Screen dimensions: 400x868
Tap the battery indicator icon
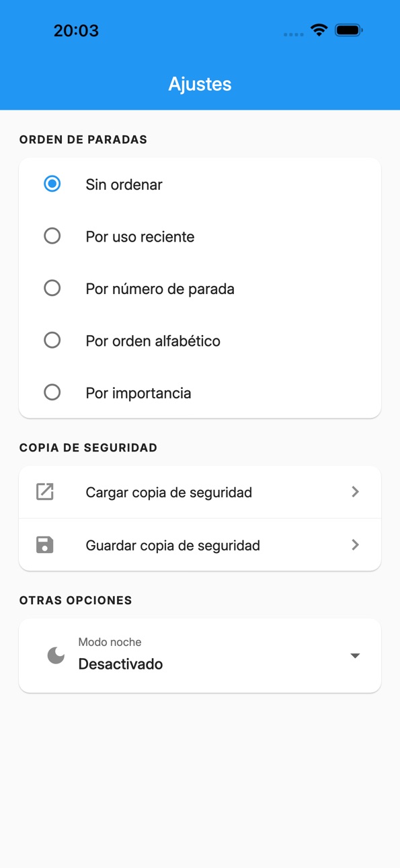(349, 30)
